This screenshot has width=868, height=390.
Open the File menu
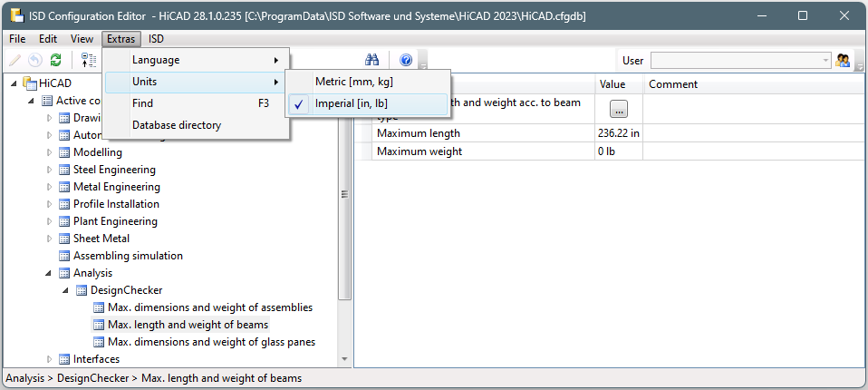17,39
